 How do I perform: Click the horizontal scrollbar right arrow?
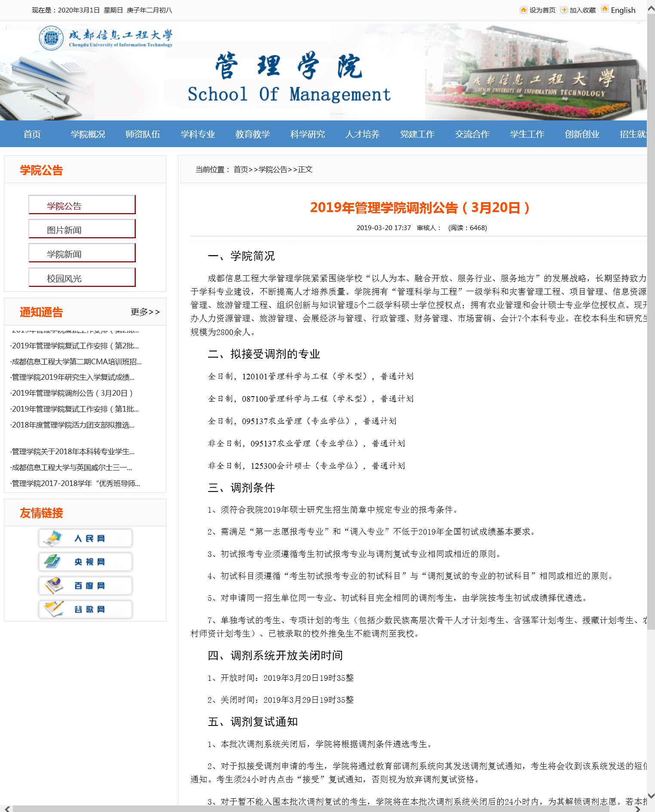[x=638, y=809]
